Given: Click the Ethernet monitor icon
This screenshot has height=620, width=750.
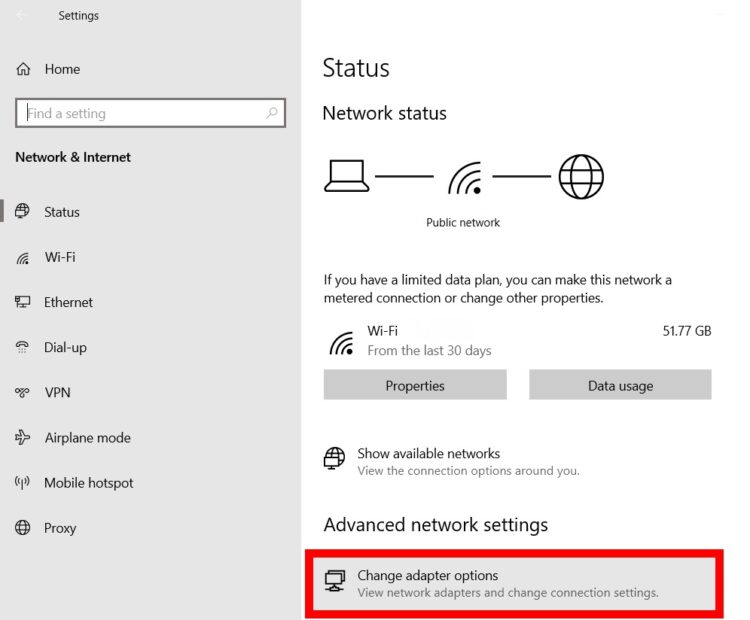Looking at the screenshot, I should (22, 302).
